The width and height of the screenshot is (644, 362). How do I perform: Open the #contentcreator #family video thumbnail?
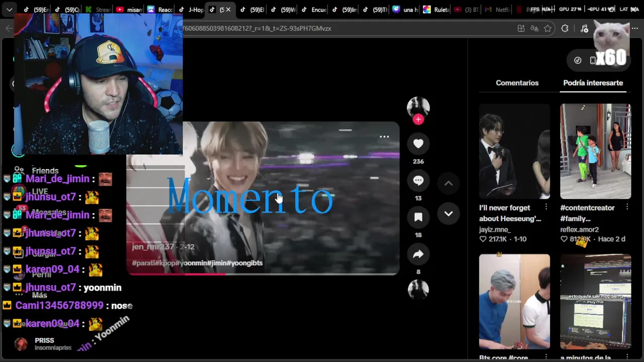(x=595, y=151)
